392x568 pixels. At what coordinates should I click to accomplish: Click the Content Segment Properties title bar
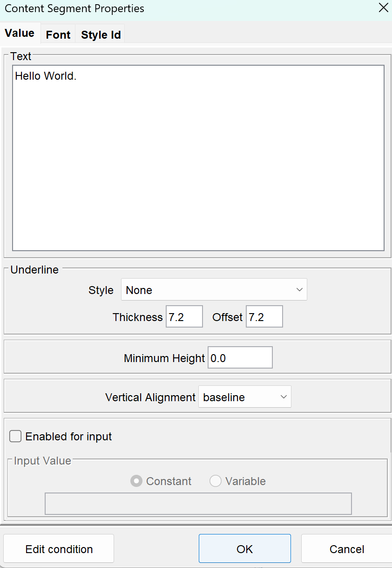(x=186, y=8)
